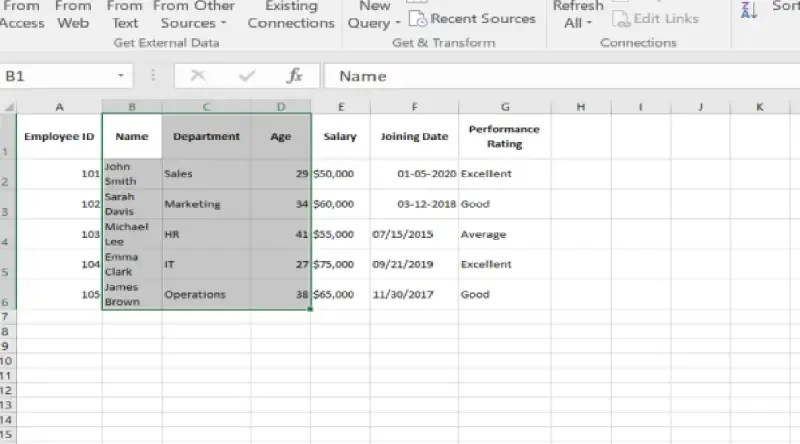Select column F header
This screenshot has width=800, height=444.
[414, 107]
